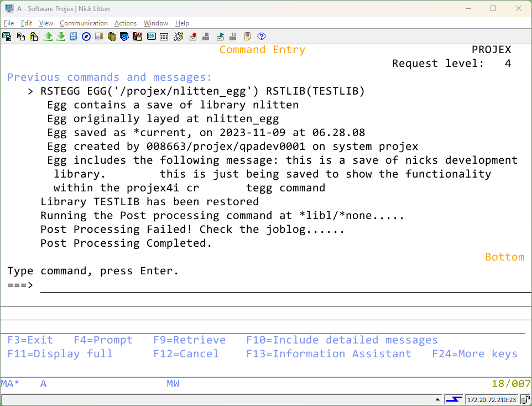Click the teal display screen icon
Viewport: 532px width, 406px height.
tap(152, 37)
